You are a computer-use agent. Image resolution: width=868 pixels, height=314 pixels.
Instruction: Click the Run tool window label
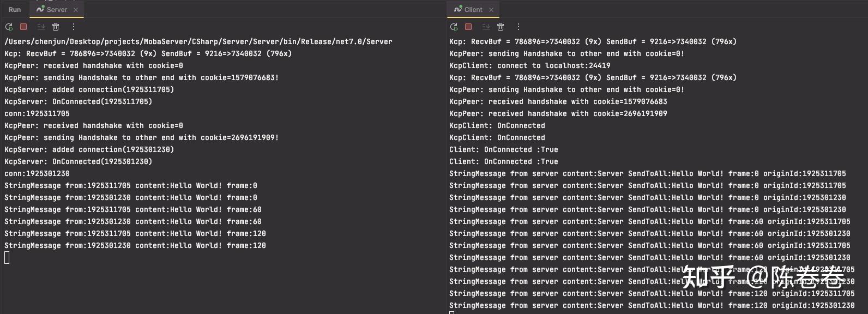tap(15, 9)
